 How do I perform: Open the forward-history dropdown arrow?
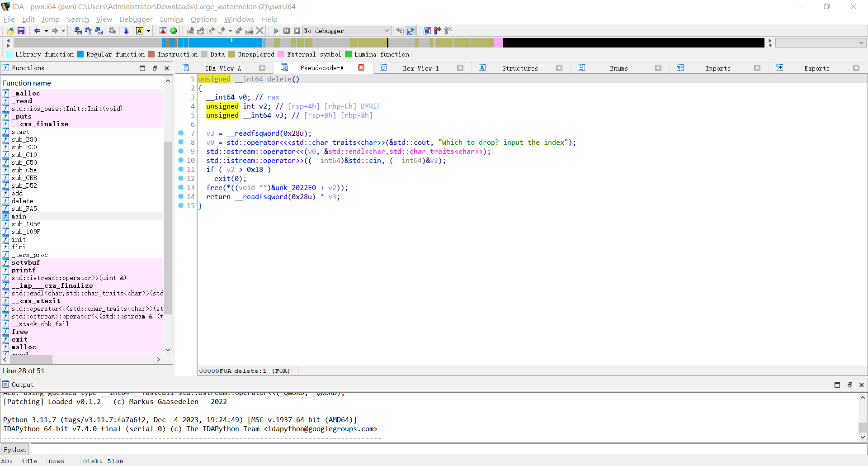tap(63, 31)
